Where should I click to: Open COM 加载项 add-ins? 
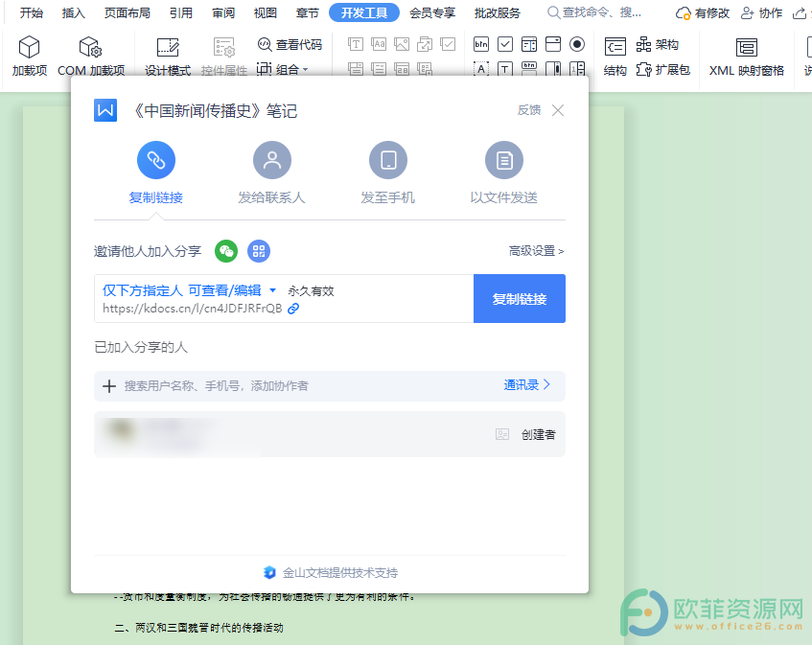click(91, 56)
